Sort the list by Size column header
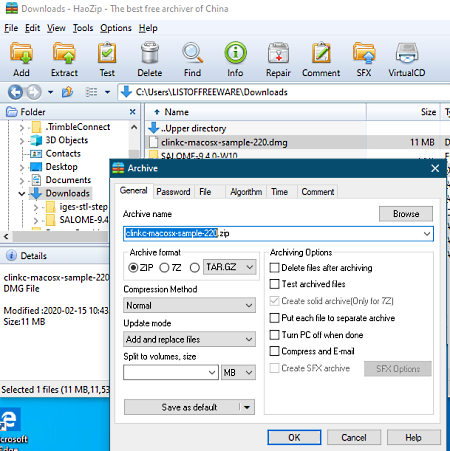The width and height of the screenshot is (450, 451). click(x=403, y=112)
